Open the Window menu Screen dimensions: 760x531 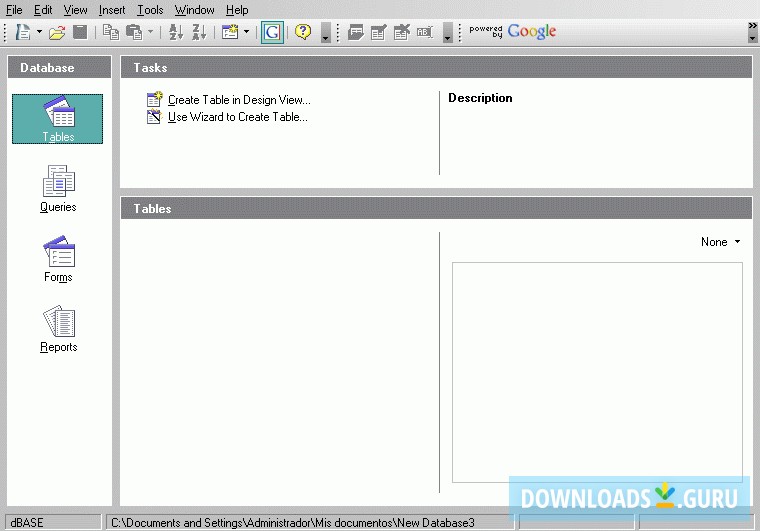pos(194,10)
